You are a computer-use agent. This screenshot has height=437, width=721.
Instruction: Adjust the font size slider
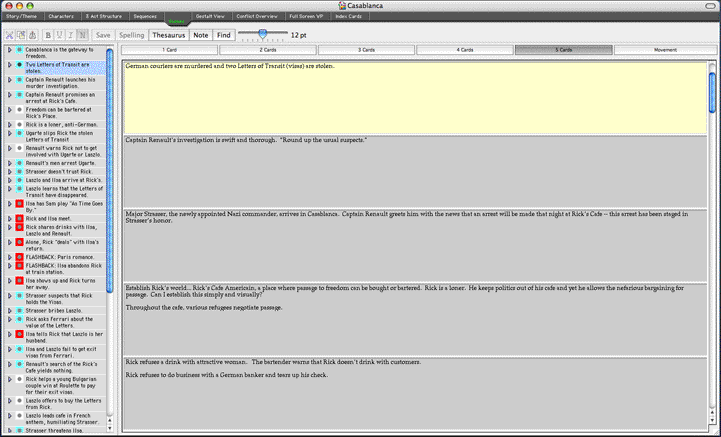click(x=262, y=34)
